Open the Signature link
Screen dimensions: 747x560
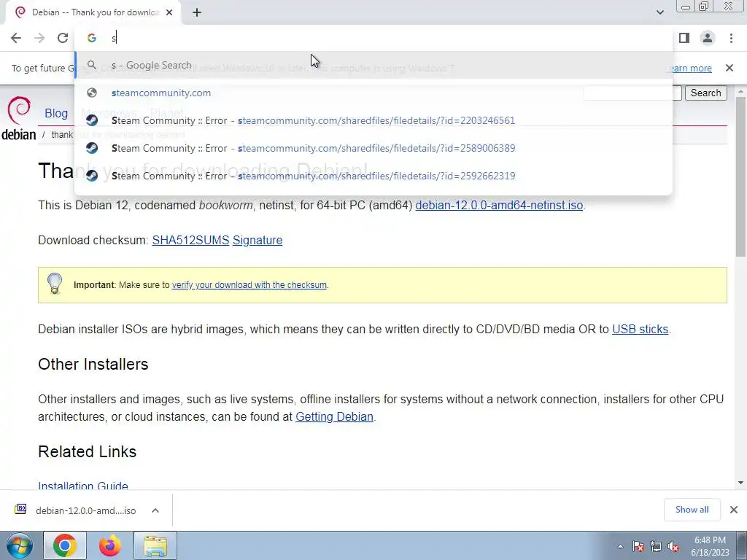(x=258, y=240)
